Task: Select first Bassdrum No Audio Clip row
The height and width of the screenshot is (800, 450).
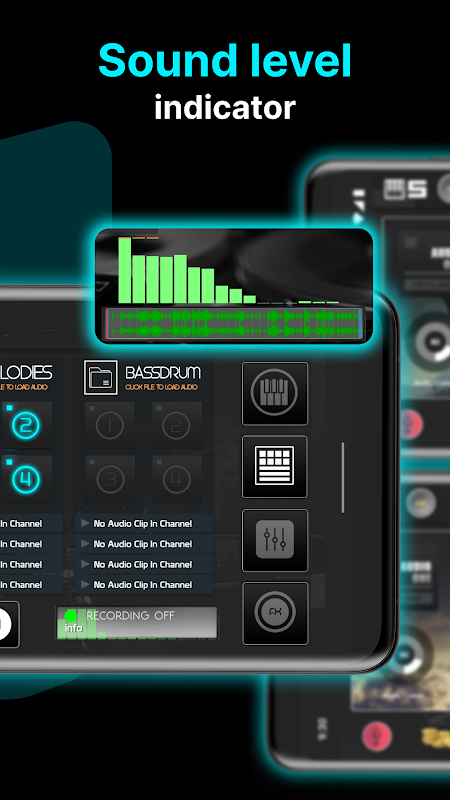Action: pyautogui.click(x=144, y=523)
